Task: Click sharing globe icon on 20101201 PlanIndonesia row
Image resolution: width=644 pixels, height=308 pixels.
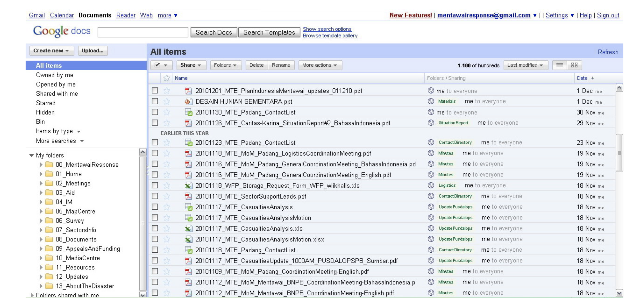Action: pyautogui.click(x=431, y=90)
